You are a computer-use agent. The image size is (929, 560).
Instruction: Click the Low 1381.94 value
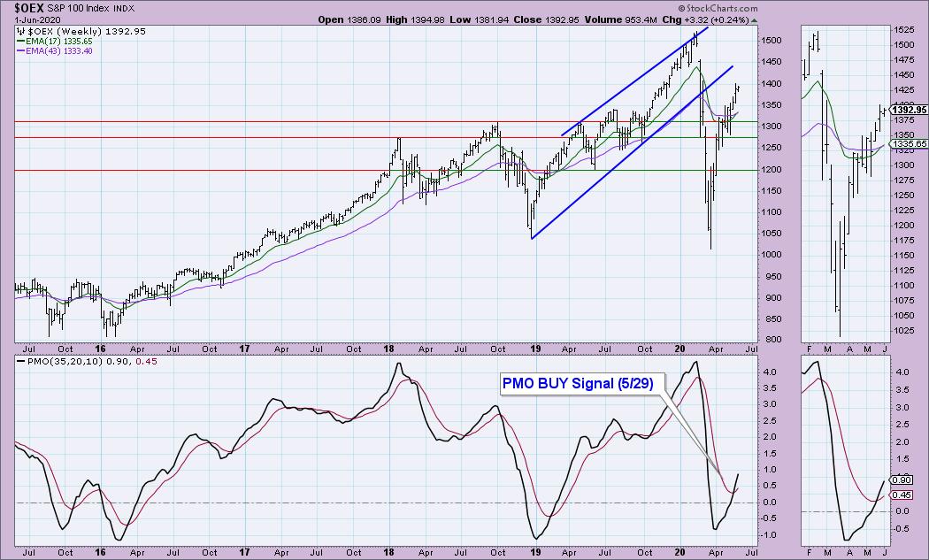(x=479, y=19)
